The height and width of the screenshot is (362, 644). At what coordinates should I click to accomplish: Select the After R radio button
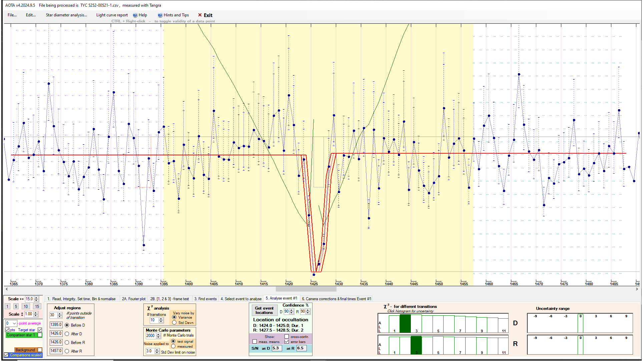click(67, 351)
